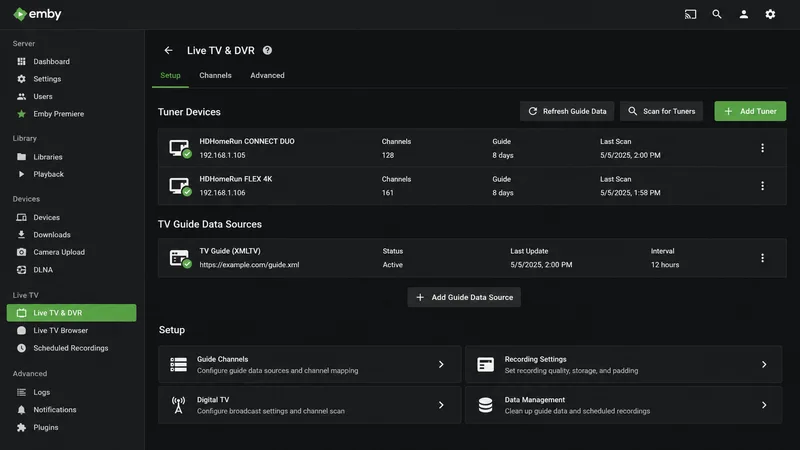Click the 161 channels value

[x=388, y=193]
